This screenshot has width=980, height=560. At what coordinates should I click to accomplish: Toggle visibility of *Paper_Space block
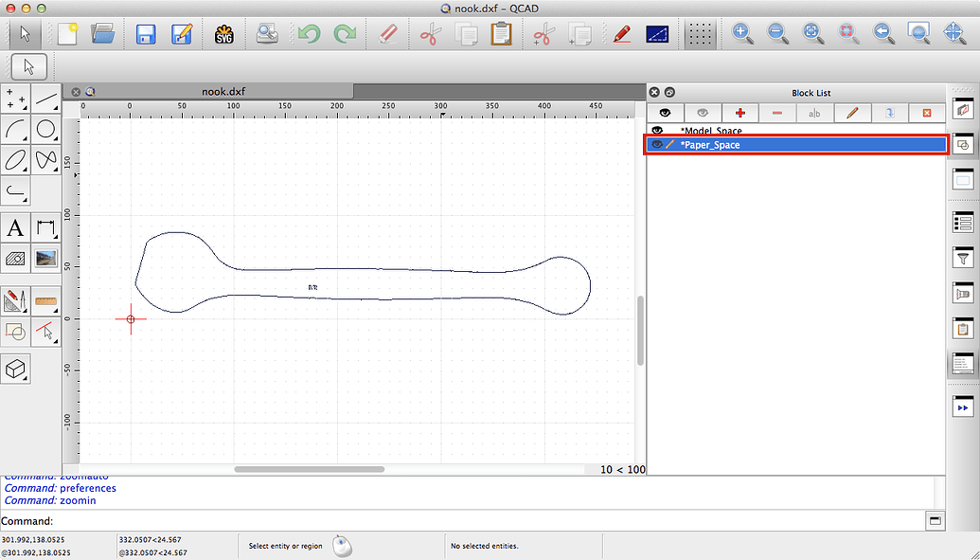(657, 145)
